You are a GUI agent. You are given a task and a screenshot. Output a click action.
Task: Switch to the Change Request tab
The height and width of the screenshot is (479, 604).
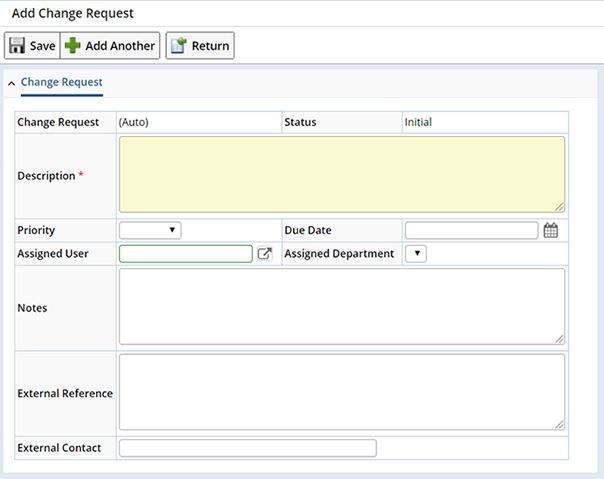tap(62, 82)
